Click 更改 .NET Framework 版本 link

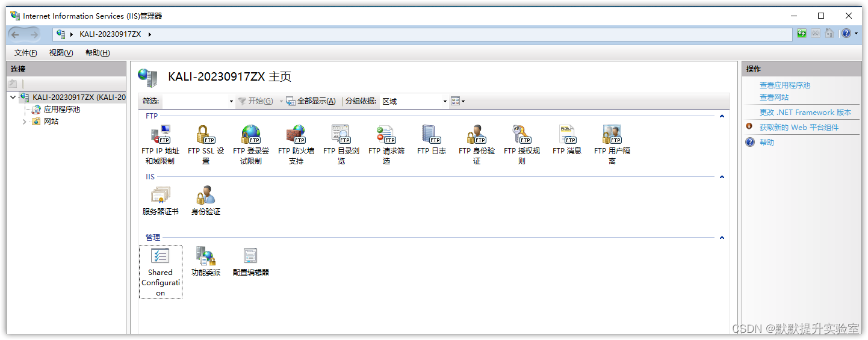805,113
